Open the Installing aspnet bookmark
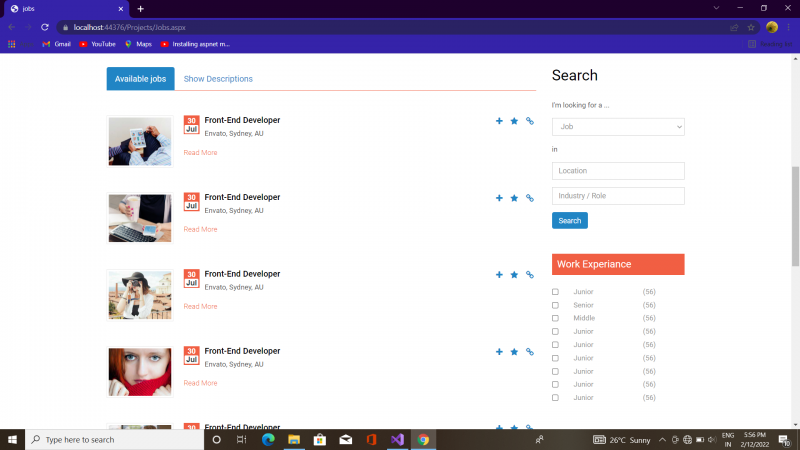The height and width of the screenshot is (450, 800). click(x=195, y=44)
